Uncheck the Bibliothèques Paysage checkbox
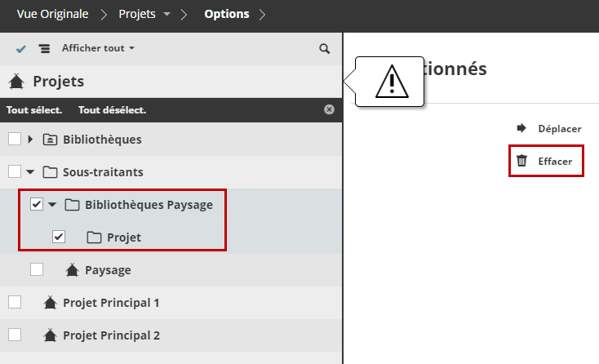The width and height of the screenshot is (599, 364). point(37,204)
